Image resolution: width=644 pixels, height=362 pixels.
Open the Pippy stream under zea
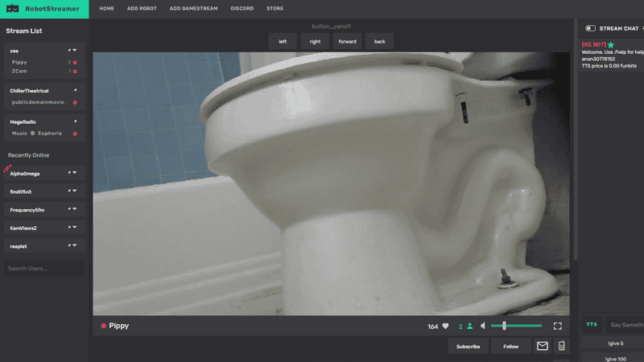tap(19, 63)
